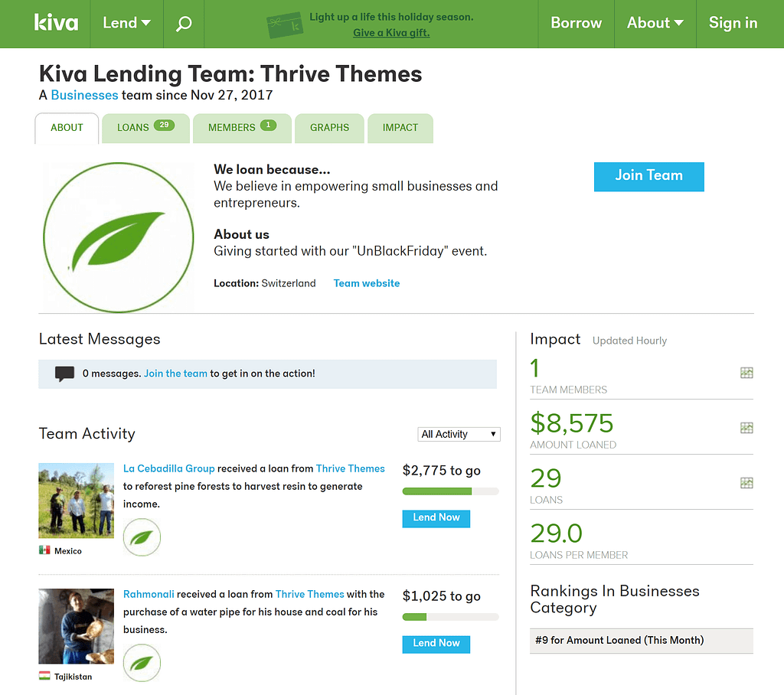Click the '$8,575' amount loaned value
This screenshot has width=784, height=695.
pos(571,423)
